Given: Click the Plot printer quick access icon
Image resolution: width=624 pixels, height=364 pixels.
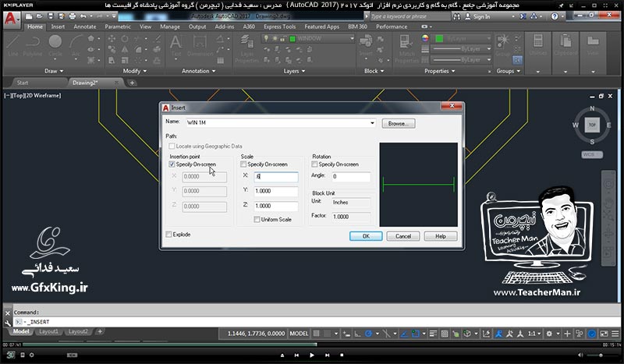Looking at the screenshot, I should (x=72, y=16).
